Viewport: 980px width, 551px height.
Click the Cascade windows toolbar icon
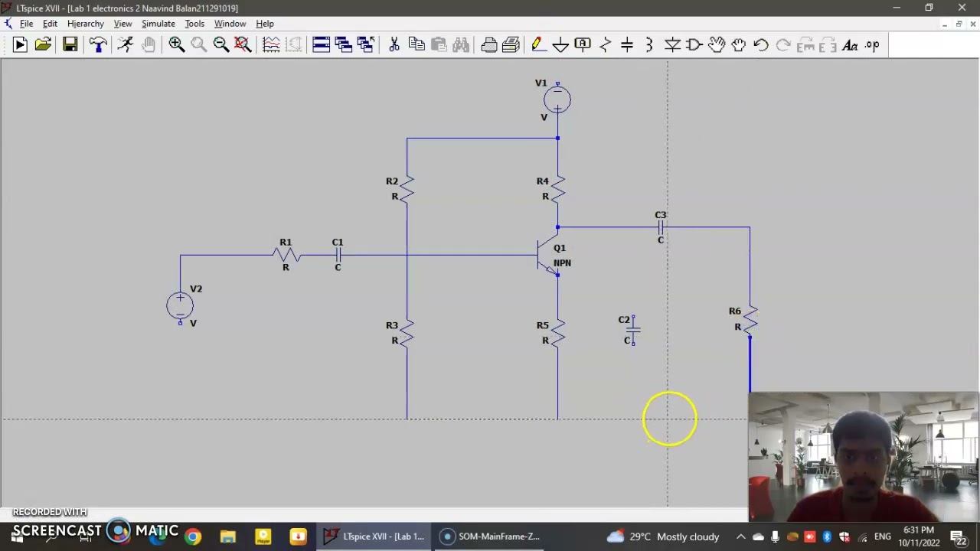tap(344, 45)
